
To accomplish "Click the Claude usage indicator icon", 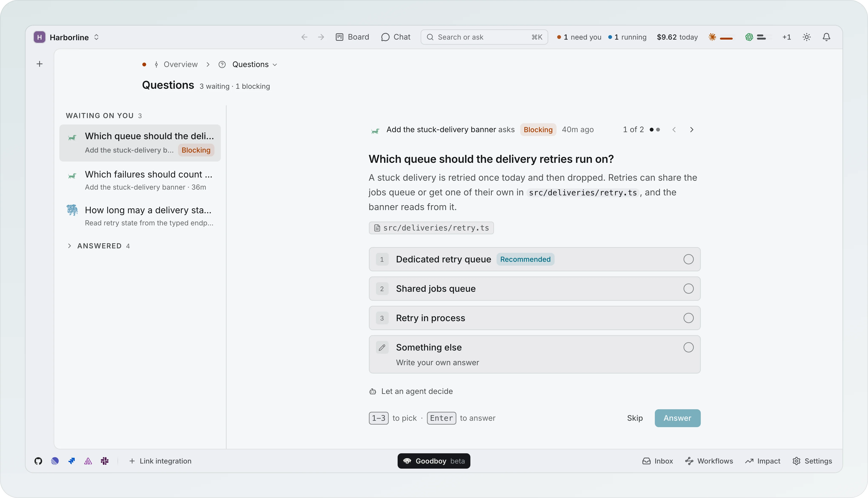I will (x=712, y=37).
